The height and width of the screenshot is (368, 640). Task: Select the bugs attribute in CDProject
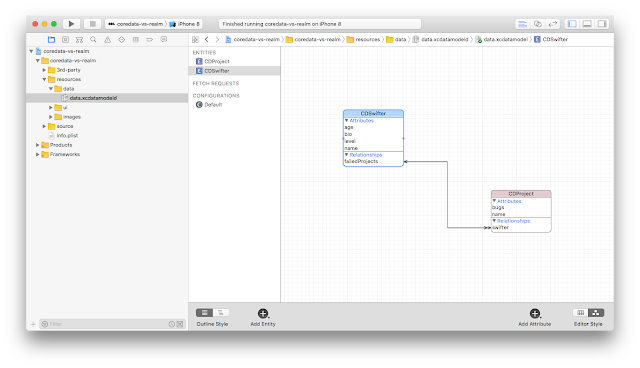(x=498, y=208)
